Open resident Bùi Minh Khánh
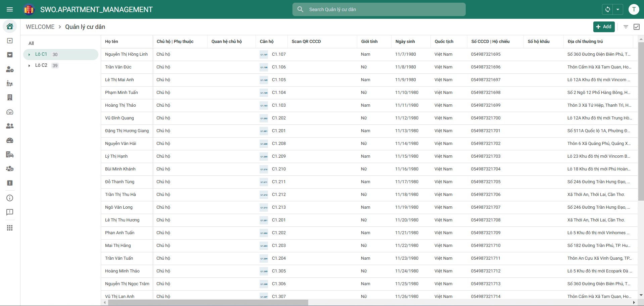Image resolution: width=644 pixels, height=306 pixels. tap(120, 169)
